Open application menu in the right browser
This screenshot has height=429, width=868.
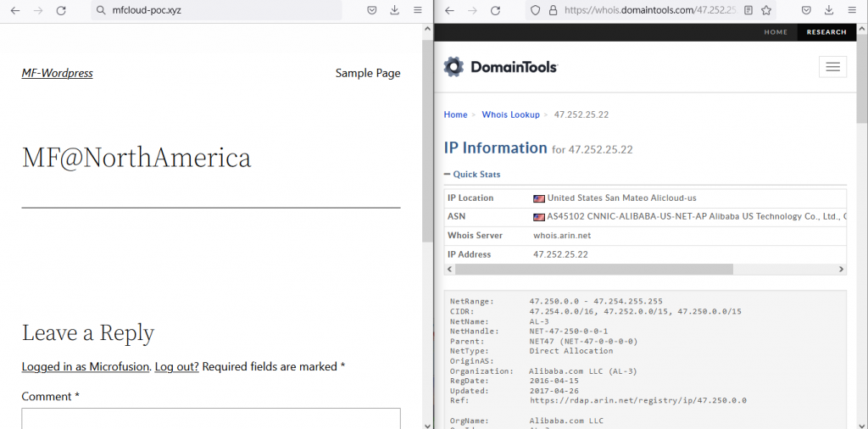point(852,10)
